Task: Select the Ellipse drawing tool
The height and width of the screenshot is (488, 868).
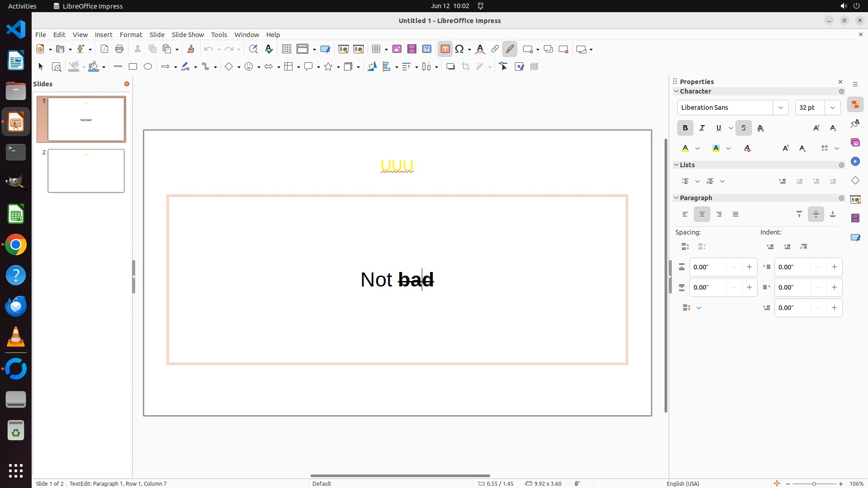Action: pos(148,67)
